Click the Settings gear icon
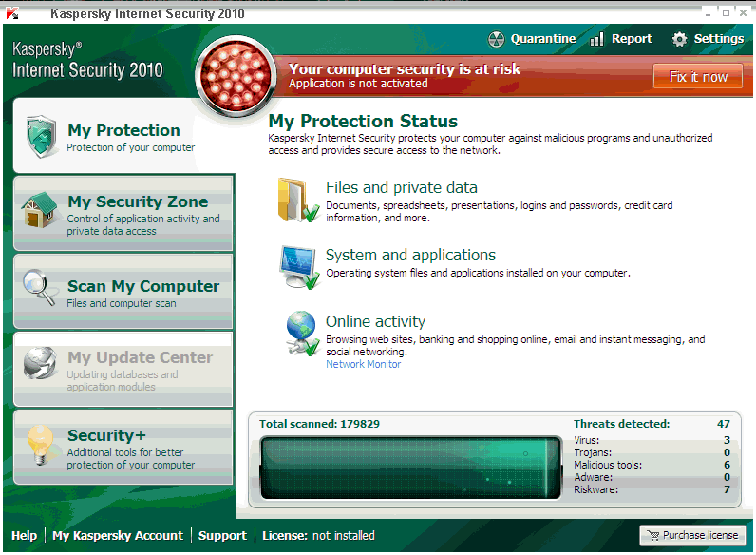Viewport: 756px width, 555px height. tap(679, 40)
